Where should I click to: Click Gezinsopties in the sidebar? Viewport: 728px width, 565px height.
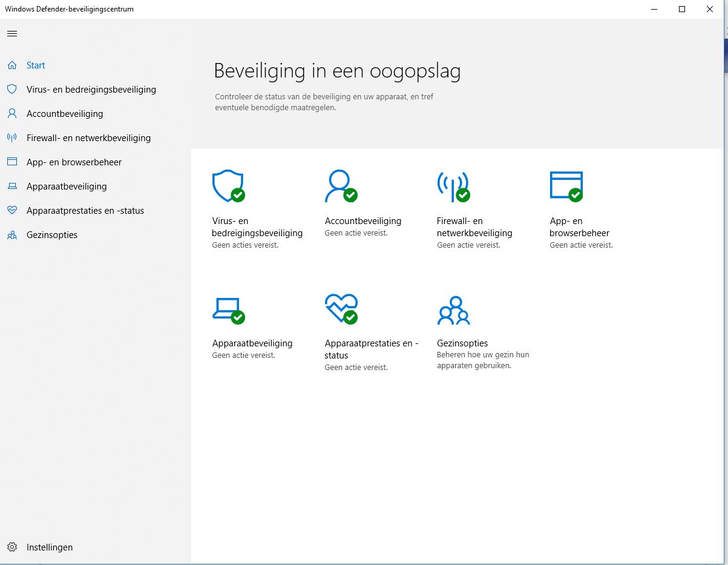tap(52, 235)
